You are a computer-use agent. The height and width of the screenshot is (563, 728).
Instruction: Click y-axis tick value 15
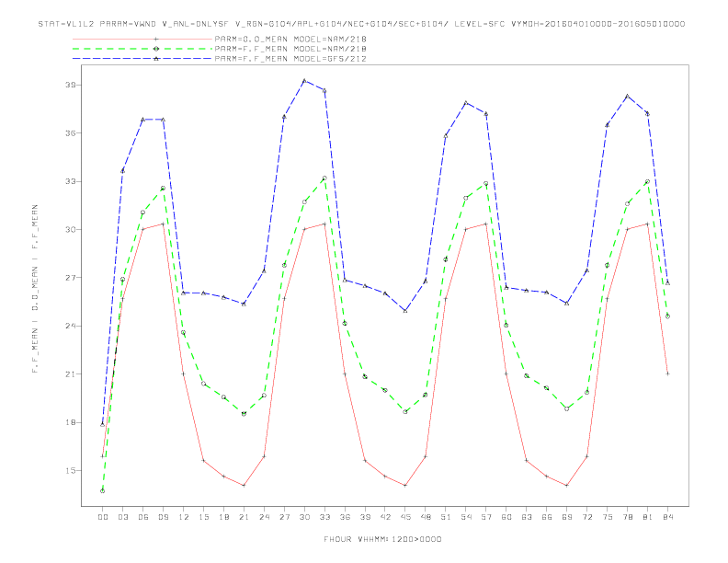(70, 471)
